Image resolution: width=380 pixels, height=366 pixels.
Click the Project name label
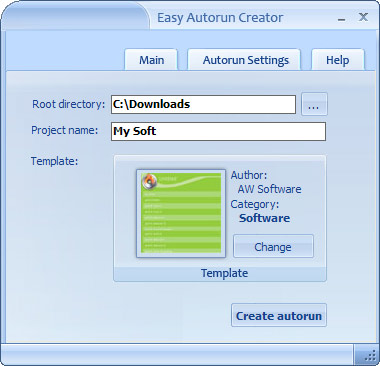click(x=65, y=130)
